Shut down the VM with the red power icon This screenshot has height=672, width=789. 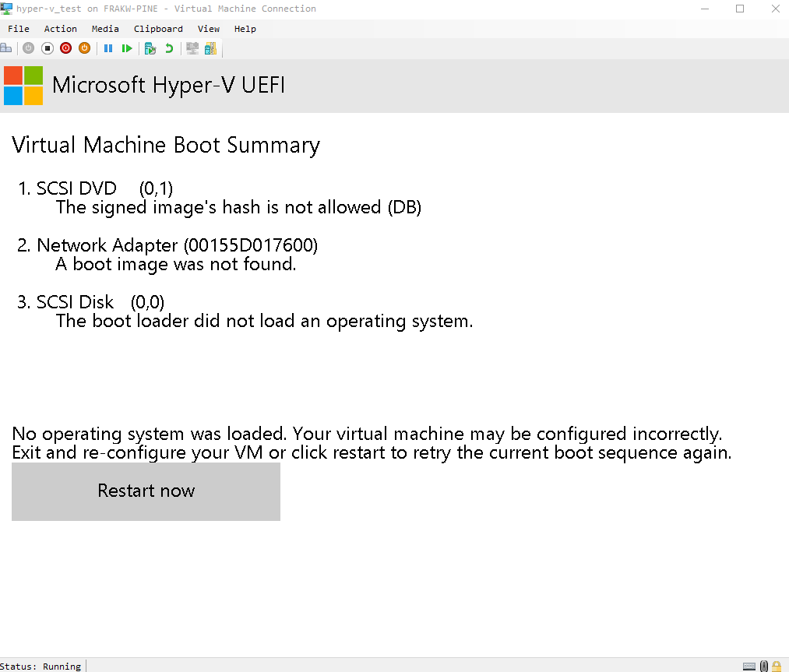(66, 48)
